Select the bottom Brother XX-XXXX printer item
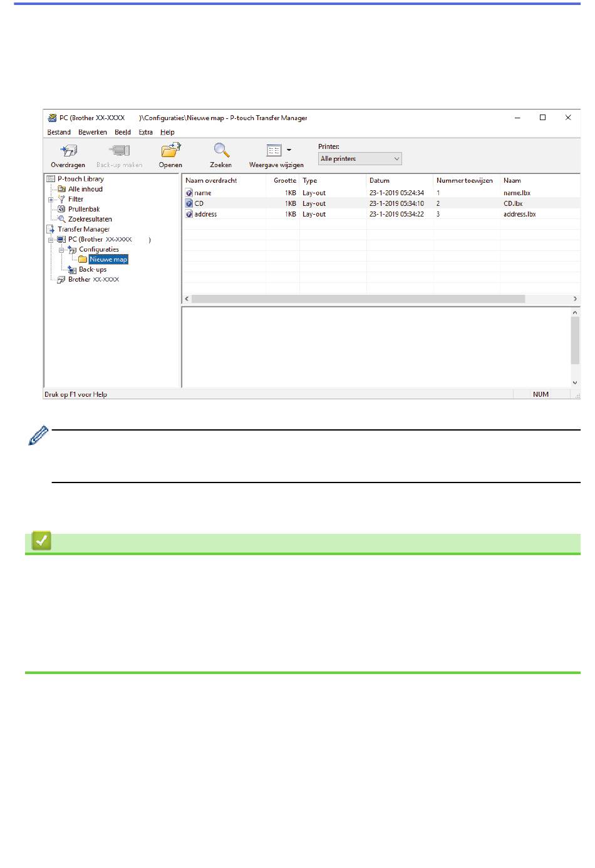The height and width of the screenshot is (868, 595). (93, 280)
